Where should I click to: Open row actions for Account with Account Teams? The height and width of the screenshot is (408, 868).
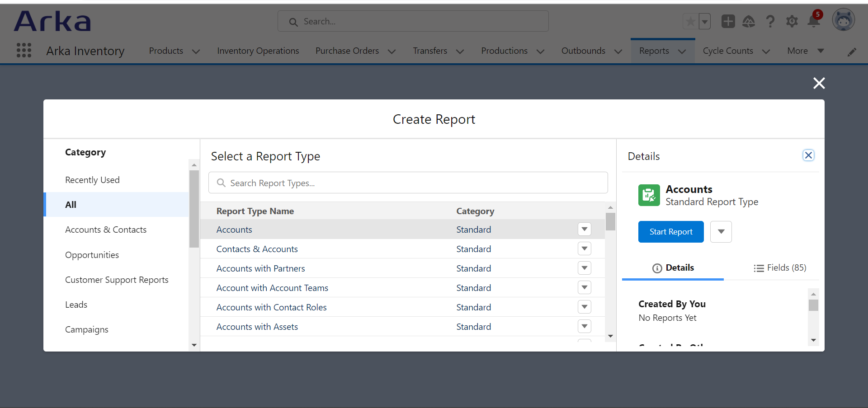click(x=585, y=287)
